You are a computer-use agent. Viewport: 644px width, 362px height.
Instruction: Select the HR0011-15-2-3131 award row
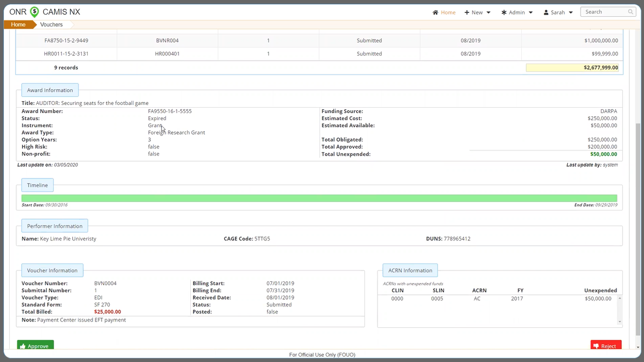319,54
